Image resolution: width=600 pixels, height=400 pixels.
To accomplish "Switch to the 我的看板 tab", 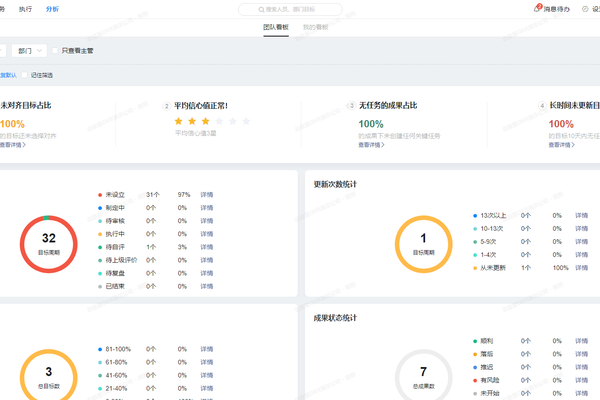I will (316, 27).
